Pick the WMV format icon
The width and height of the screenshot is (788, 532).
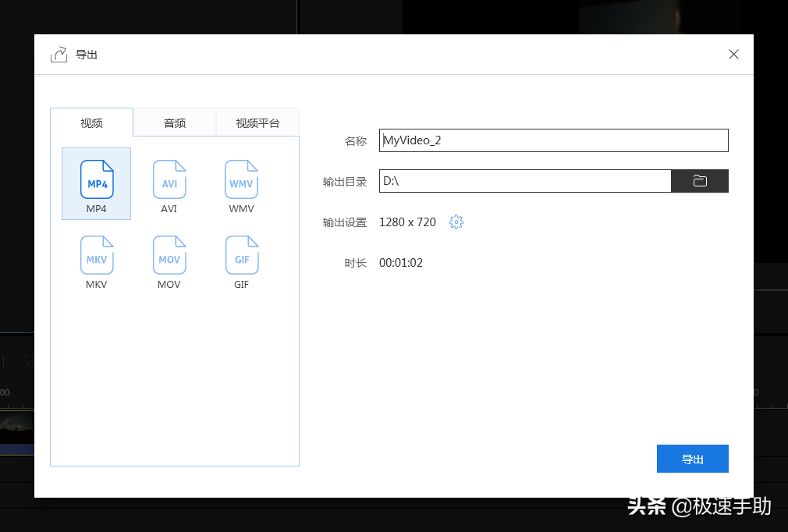click(242, 180)
